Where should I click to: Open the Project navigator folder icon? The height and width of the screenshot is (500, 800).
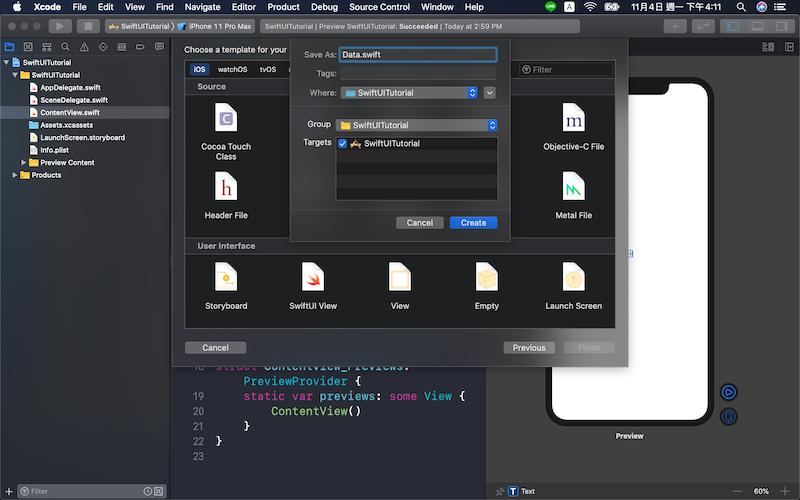(x=9, y=47)
